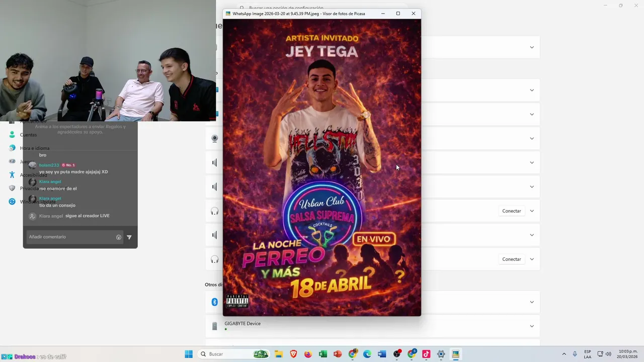Open Windows Update settings section
Image resolution: width=644 pixels, height=362 pixels.
(x=38, y=202)
